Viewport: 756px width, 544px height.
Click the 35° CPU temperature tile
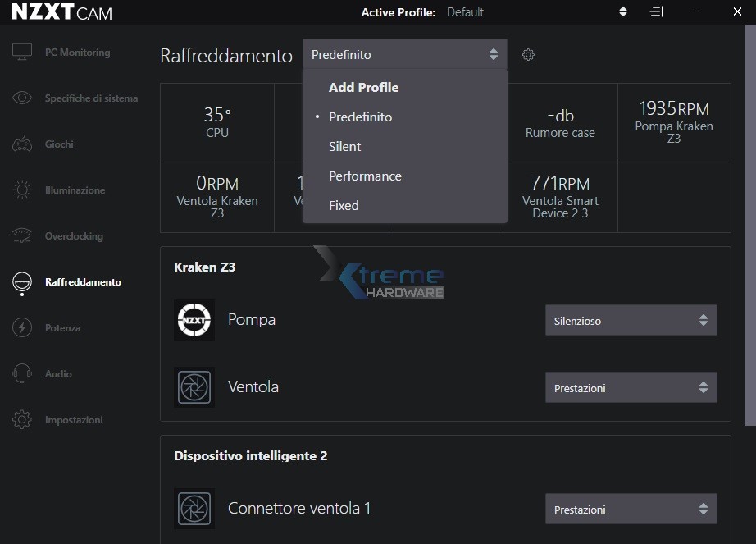point(217,121)
